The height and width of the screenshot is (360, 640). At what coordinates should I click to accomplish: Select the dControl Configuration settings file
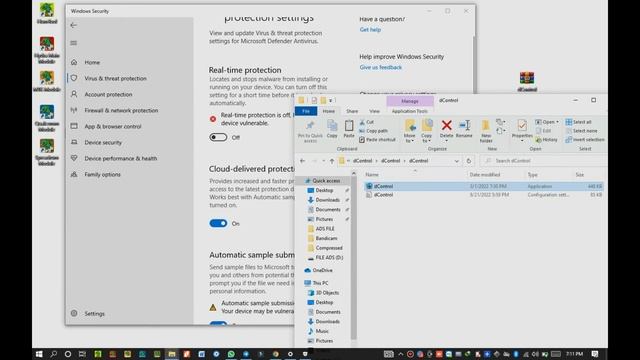[x=483, y=195]
